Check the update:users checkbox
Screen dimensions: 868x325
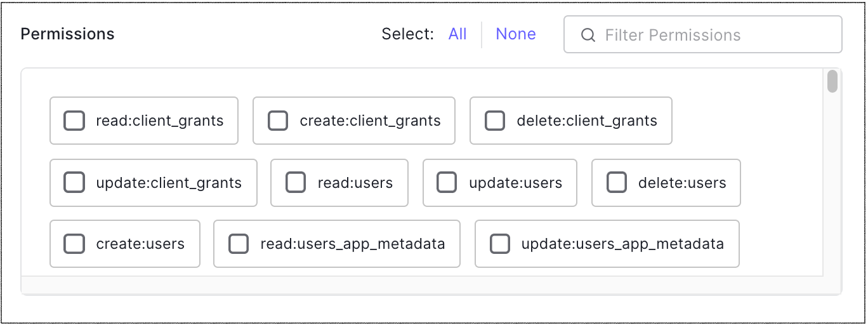[447, 183]
